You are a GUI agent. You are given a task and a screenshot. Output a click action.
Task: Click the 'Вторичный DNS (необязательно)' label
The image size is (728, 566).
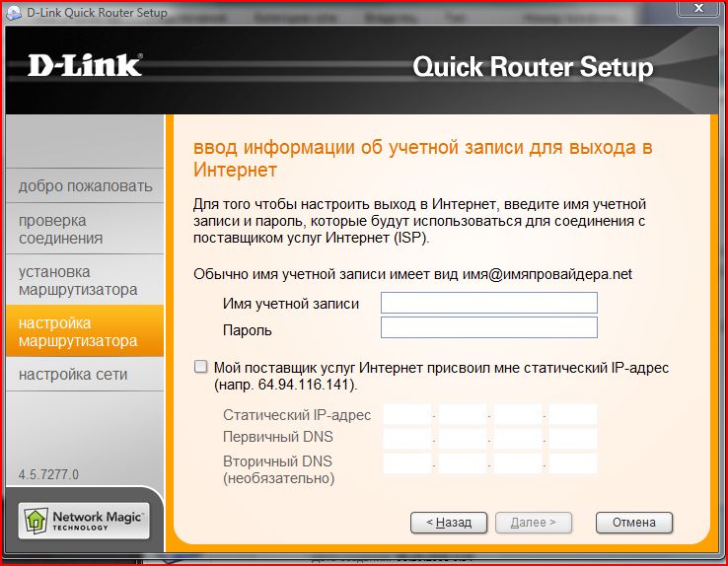278,469
